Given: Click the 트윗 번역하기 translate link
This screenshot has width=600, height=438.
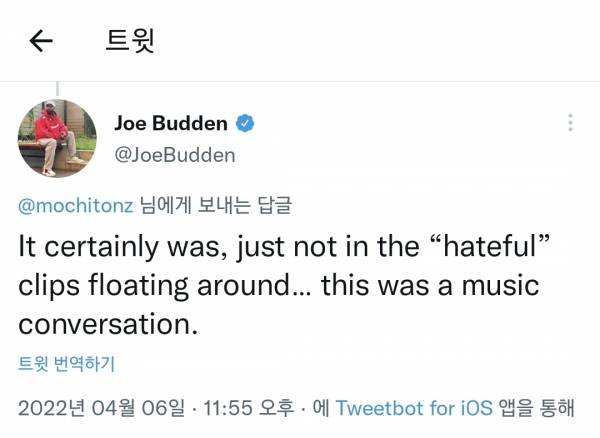Looking at the screenshot, I should pos(67,365).
